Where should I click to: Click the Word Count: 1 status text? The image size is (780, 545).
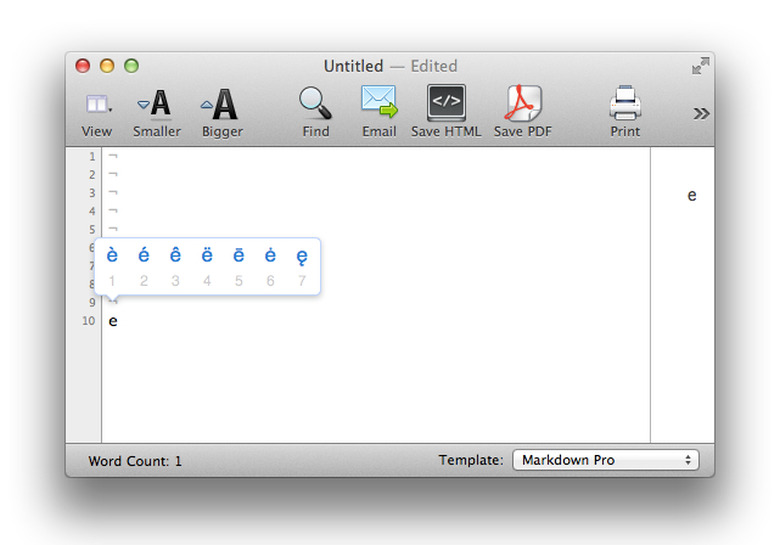point(135,461)
